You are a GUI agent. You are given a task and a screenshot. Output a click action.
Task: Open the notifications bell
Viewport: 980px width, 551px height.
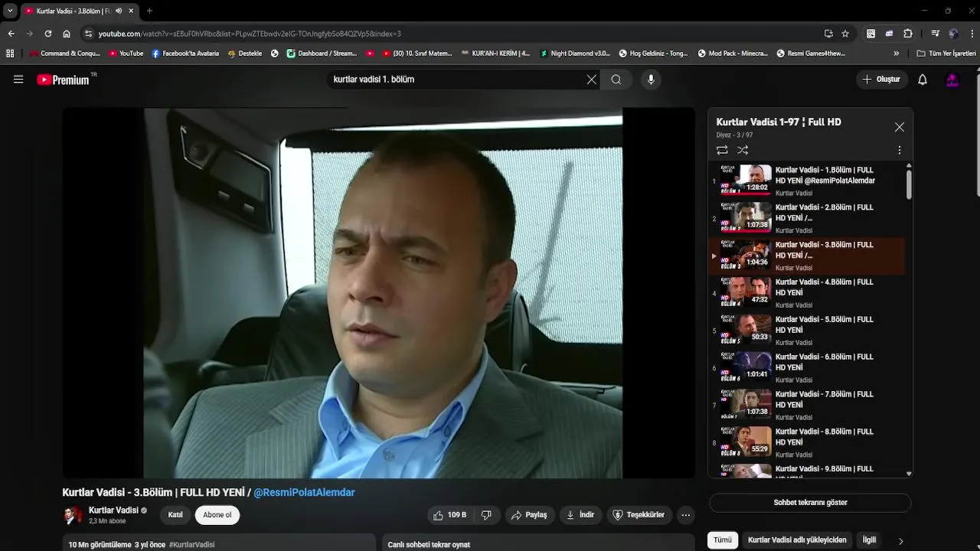tap(923, 80)
